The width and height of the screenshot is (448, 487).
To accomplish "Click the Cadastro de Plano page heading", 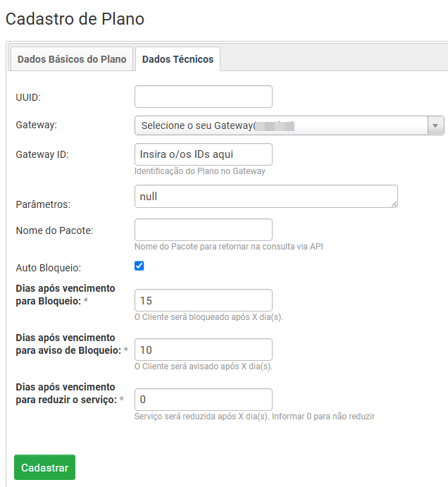I will click(x=75, y=19).
